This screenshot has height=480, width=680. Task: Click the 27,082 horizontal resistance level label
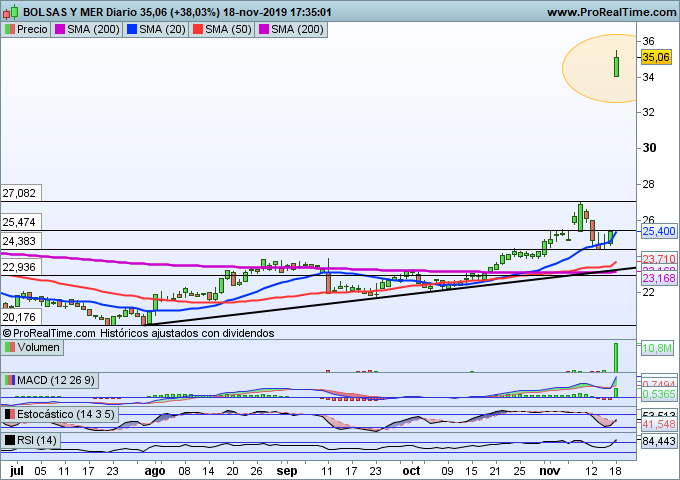(x=19, y=193)
